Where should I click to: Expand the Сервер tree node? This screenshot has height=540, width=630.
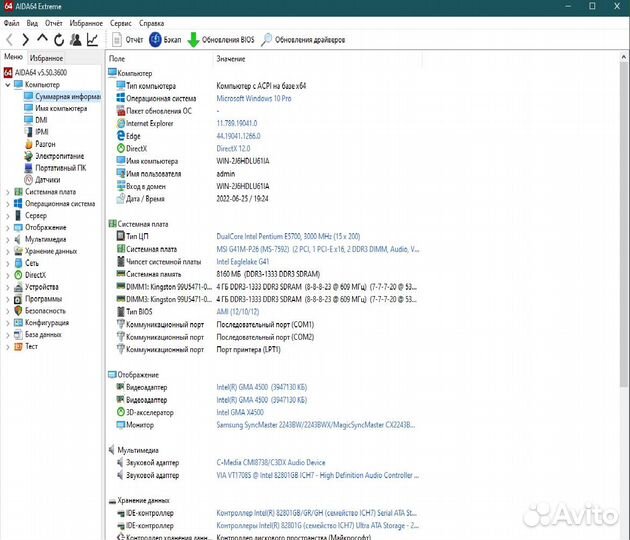click(x=8, y=216)
